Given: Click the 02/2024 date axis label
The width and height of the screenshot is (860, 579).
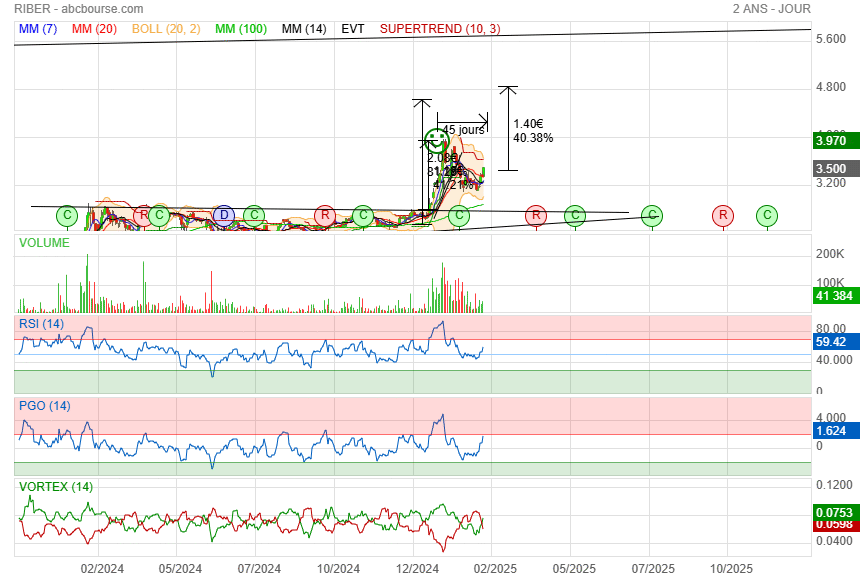Looking at the screenshot, I should (102, 569).
